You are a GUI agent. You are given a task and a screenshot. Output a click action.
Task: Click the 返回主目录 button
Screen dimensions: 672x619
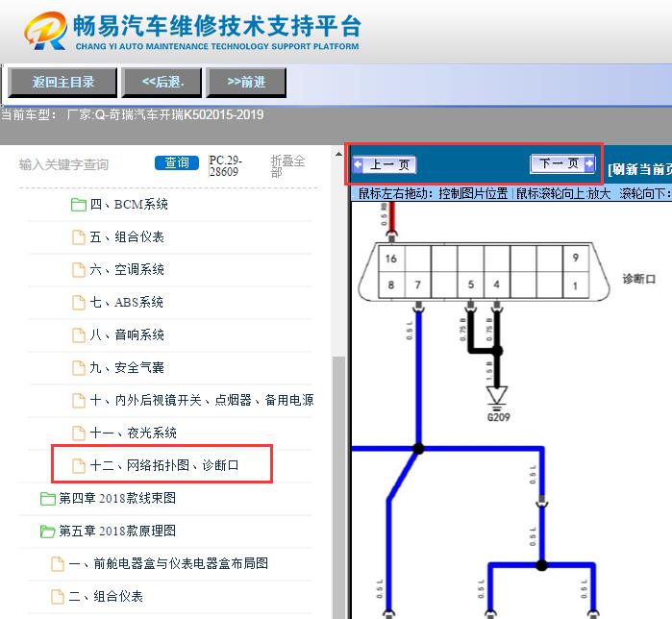(x=62, y=83)
